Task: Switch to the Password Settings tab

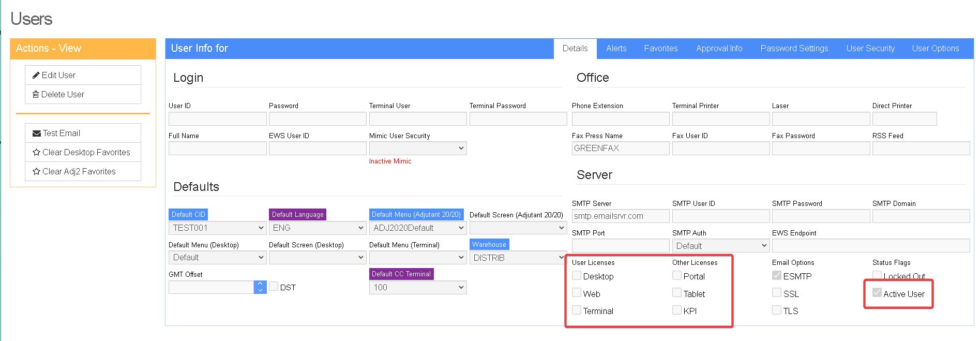Action: pyautogui.click(x=794, y=49)
